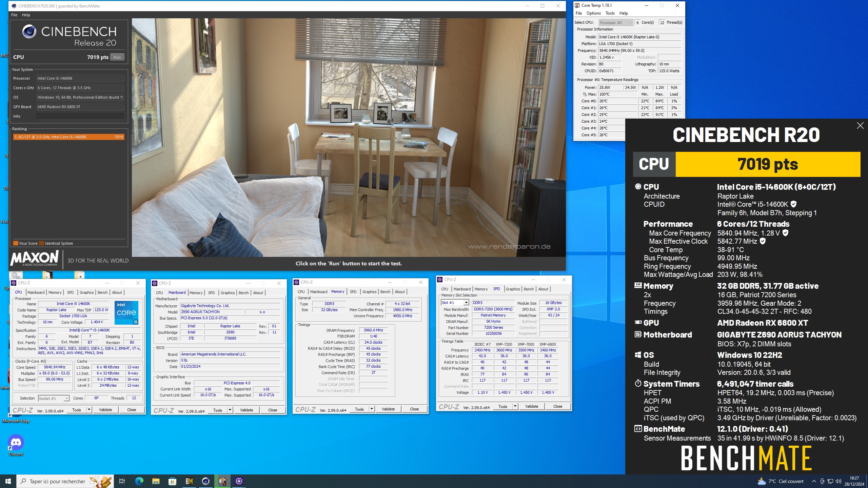Click the Identical System legend swatch
This screenshot has height=488, width=868.
coord(42,243)
